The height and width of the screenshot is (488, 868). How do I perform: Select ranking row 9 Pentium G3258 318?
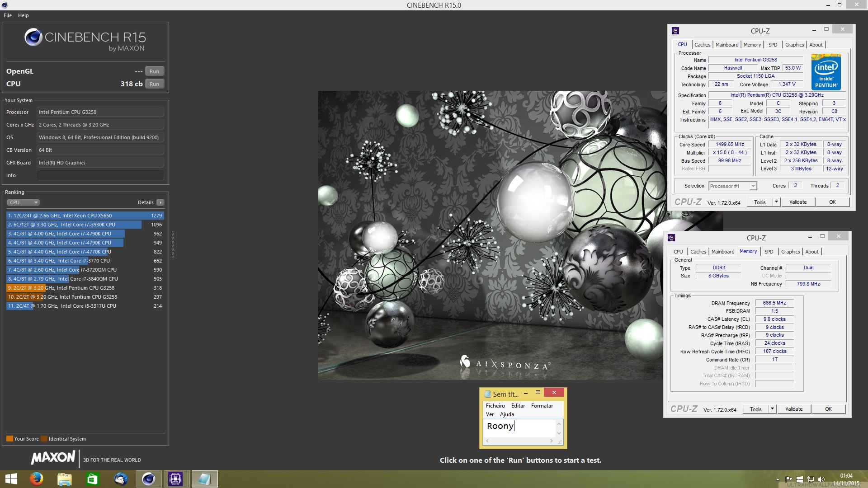(x=85, y=288)
